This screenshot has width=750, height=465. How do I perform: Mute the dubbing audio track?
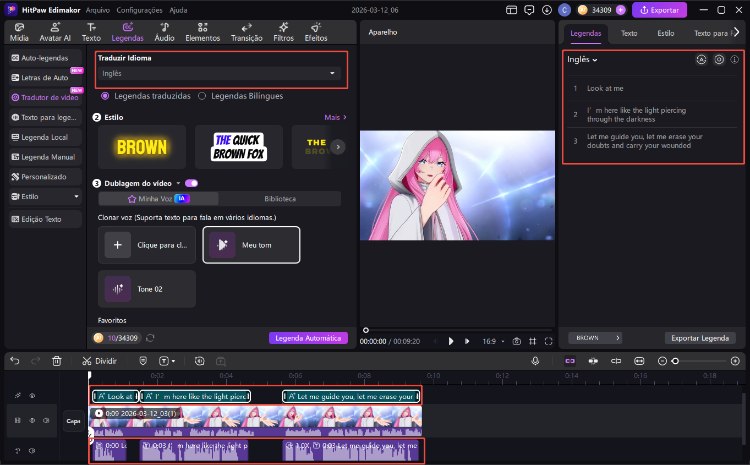tap(32, 451)
